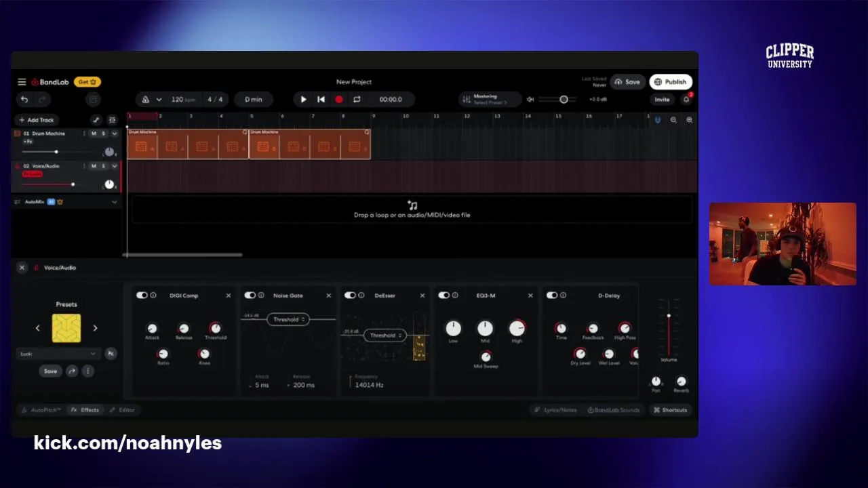Click the Fx icon beside preset dropdown
The image size is (868, 488).
(111, 354)
